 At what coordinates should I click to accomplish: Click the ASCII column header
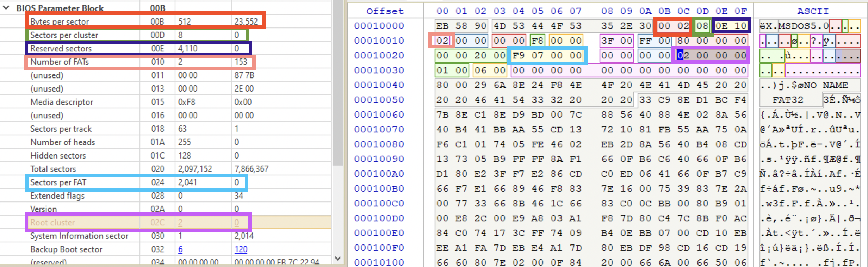[813, 11]
